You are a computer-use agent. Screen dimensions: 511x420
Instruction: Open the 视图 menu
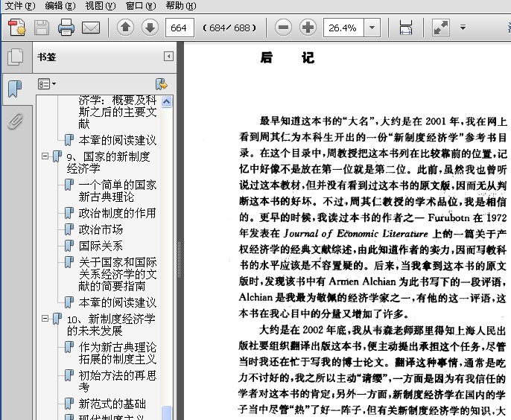100,5
